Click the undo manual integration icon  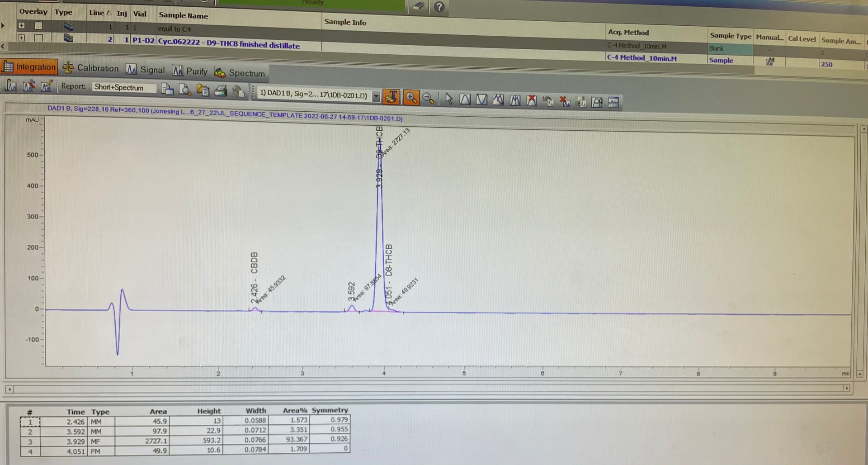click(x=548, y=101)
